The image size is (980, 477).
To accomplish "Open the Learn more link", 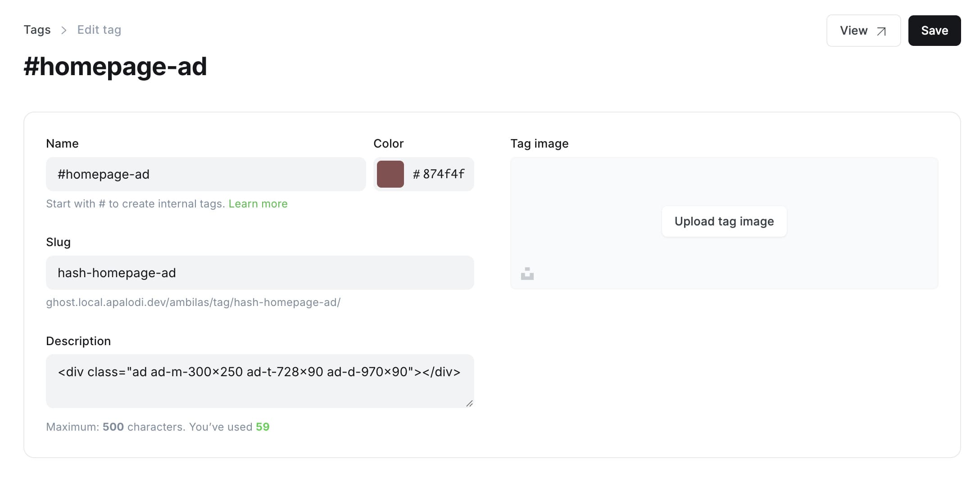I will tap(258, 204).
